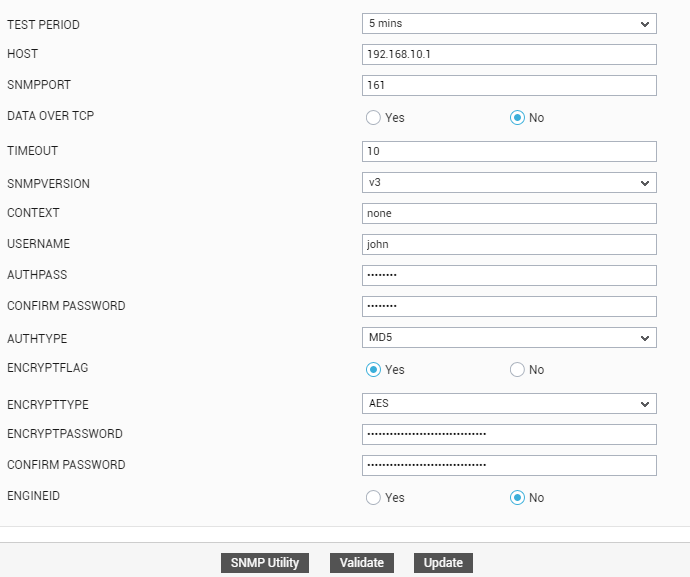Click the ENCRYPTPASSWORD field
This screenshot has height=577, width=690.
pos(509,434)
